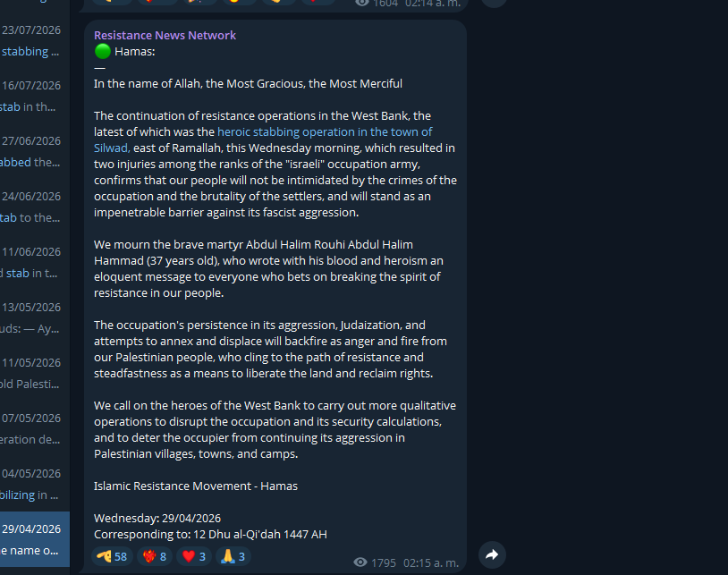The height and width of the screenshot is (575, 728).
Task: Click the praying hands reaction with 3
Action: 233,556
